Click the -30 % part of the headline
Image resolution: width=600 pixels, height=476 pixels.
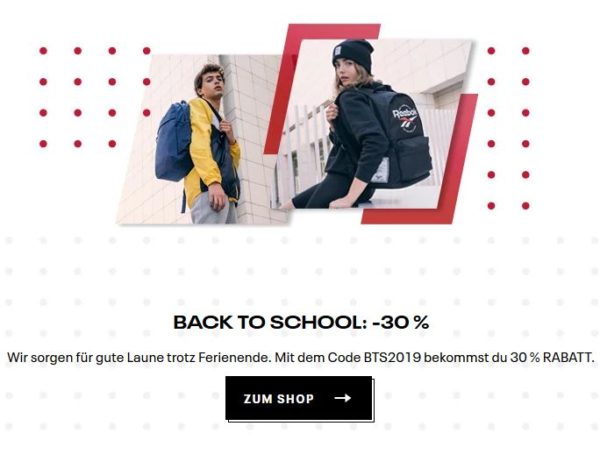(x=401, y=322)
